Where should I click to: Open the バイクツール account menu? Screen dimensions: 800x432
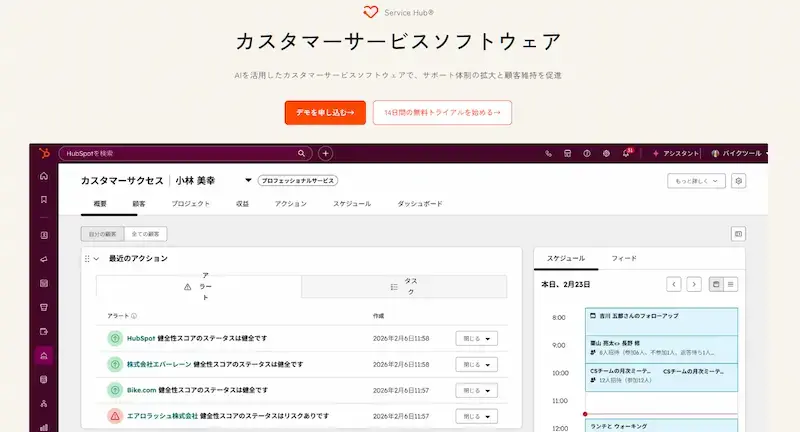738,153
